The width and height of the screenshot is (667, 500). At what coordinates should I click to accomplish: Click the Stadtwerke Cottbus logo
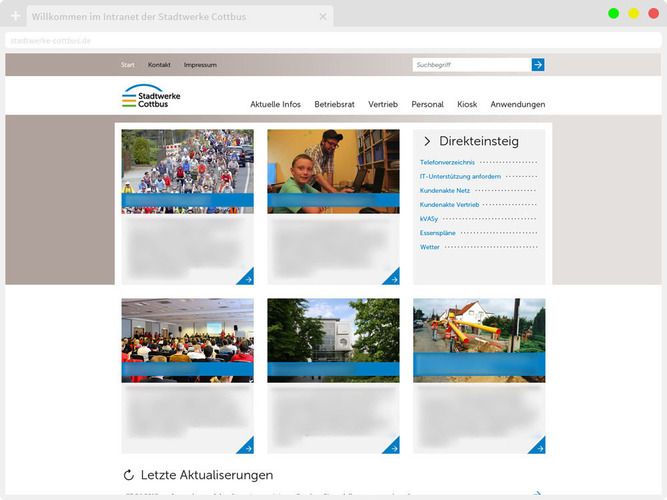[x=151, y=96]
